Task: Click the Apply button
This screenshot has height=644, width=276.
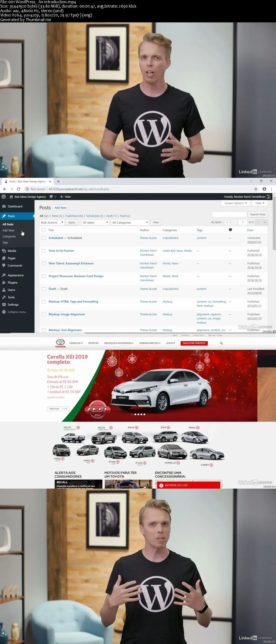Action: coord(72,222)
